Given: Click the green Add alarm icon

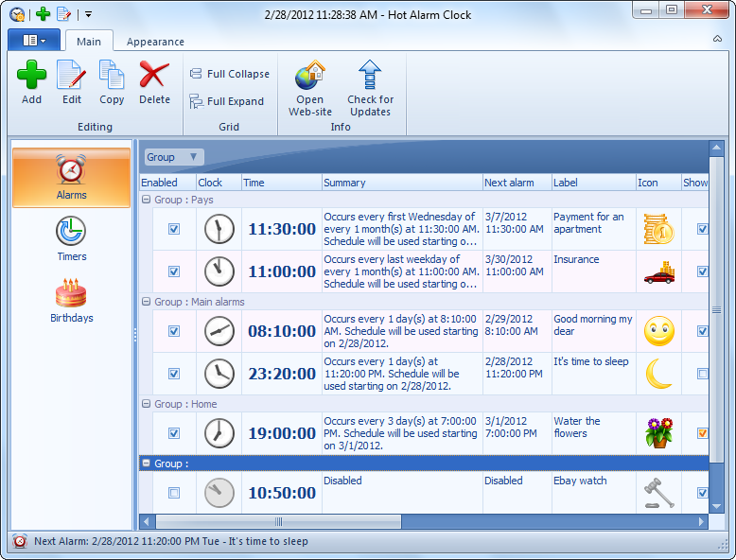Looking at the screenshot, I should [x=31, y=75].
